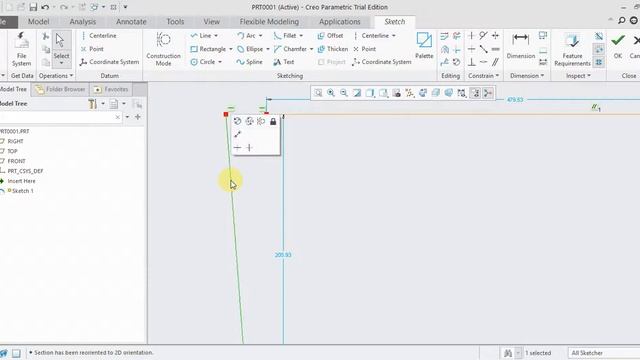Select the Offset tool

pyautogui.click(x=331, y=36)
